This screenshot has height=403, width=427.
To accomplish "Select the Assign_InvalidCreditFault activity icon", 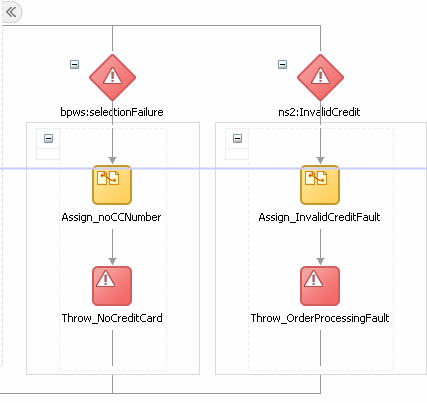I will (x=320, y=185).
